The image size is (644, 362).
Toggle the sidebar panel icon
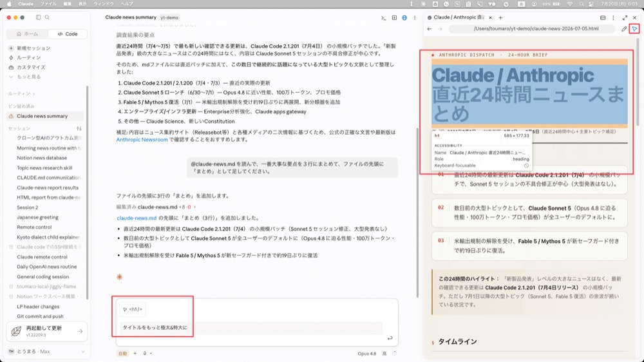pyautogui.click(x=38, y=17)
